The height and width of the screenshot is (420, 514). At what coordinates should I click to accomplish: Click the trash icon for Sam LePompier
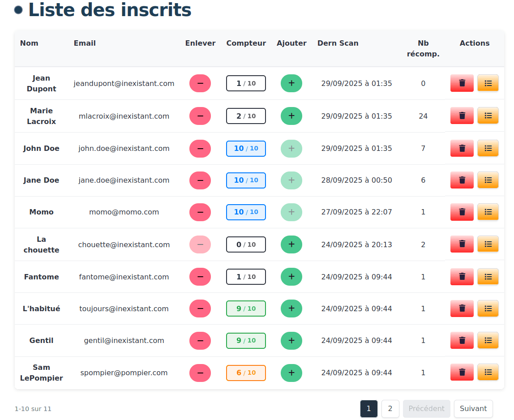pyautogui.click(x=462, y=372)
